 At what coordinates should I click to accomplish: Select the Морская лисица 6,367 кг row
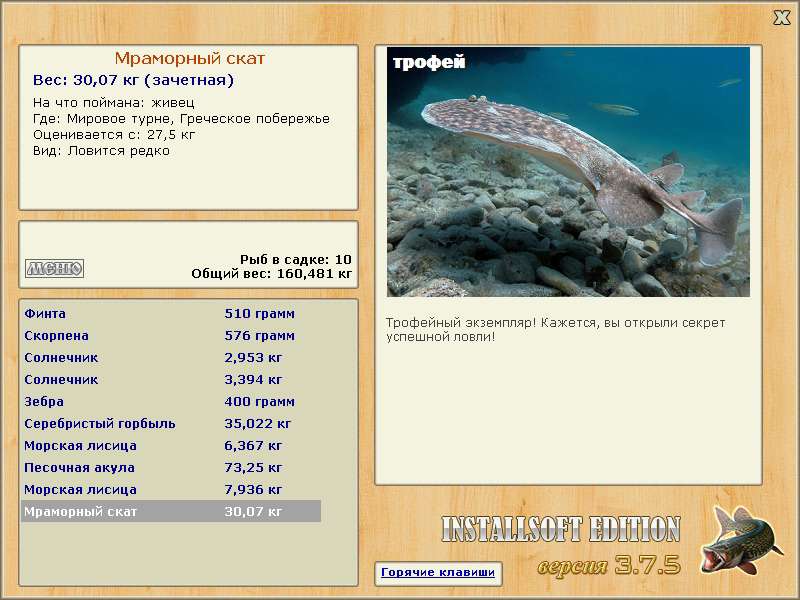(x=171, y=445)
